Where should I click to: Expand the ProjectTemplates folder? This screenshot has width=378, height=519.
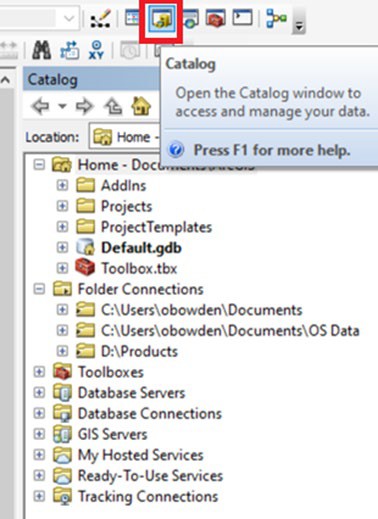tap(62, 227)
